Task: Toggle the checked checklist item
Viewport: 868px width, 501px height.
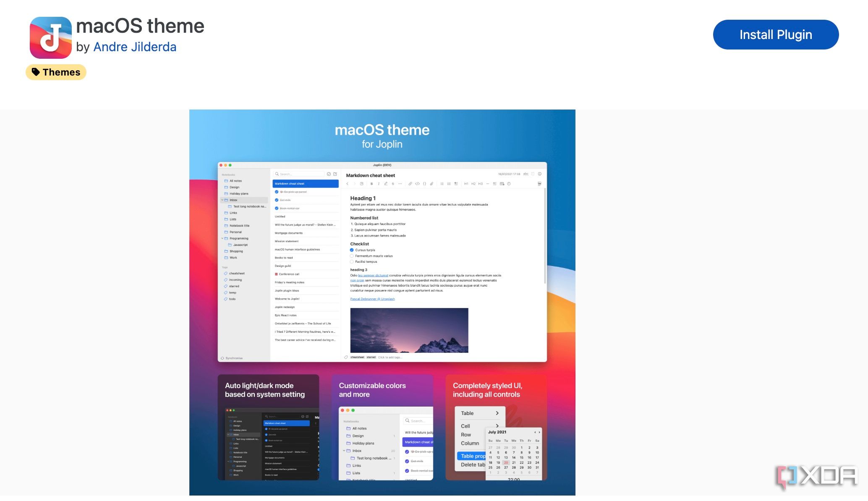Action: [x=352, y=250]
